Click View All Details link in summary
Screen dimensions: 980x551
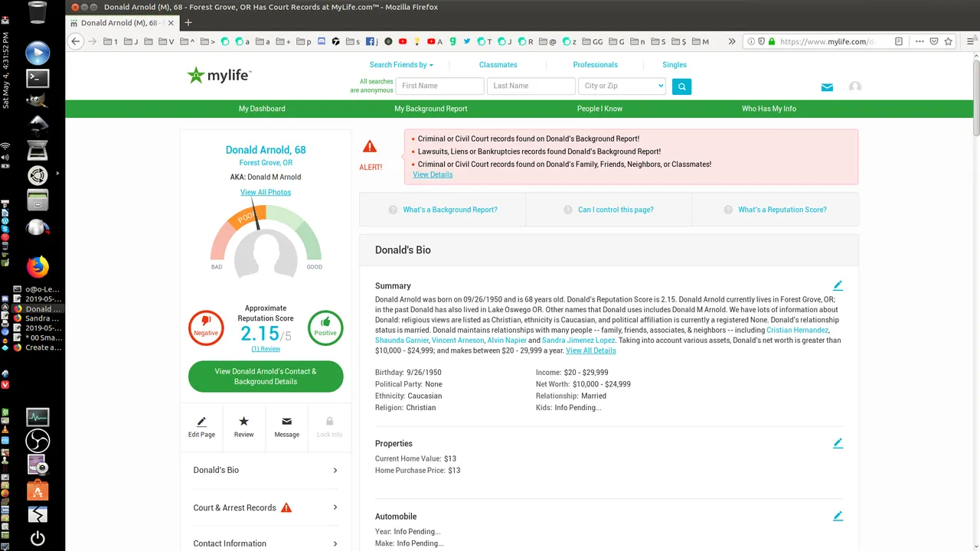click(590, 350)
